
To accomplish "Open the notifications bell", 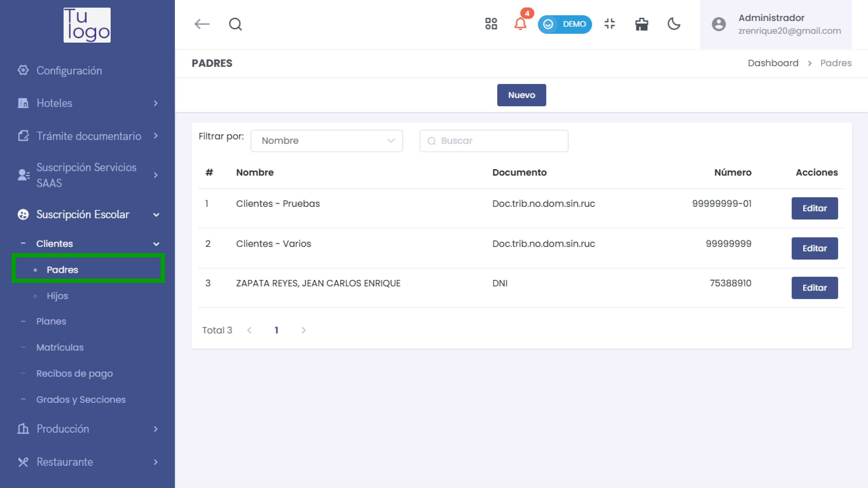I will coord(520,24).
